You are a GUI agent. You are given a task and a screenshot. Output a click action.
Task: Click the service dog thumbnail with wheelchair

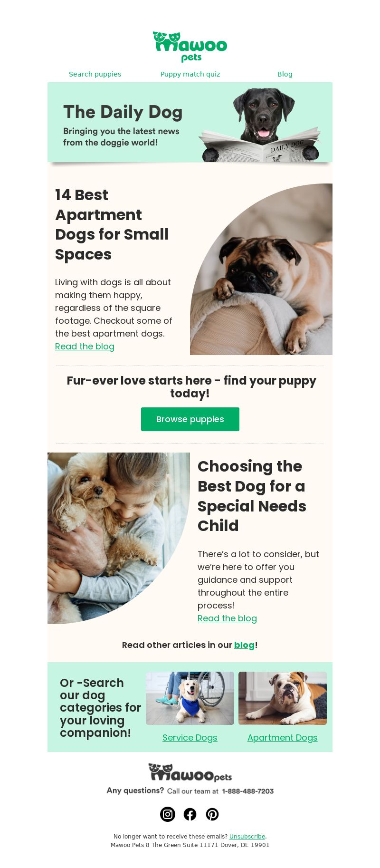[190, 698]
